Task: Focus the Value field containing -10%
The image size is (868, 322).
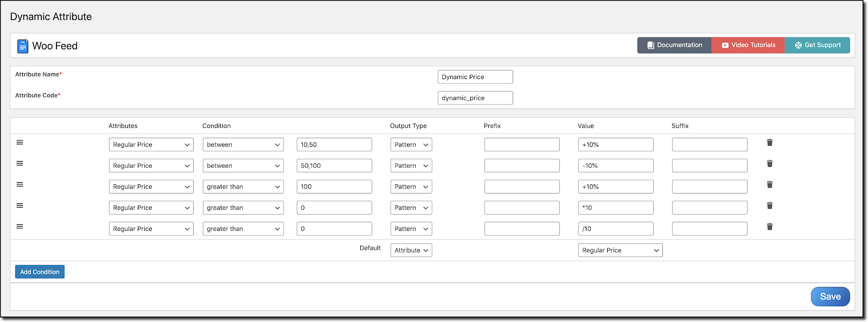Action: 616,166
